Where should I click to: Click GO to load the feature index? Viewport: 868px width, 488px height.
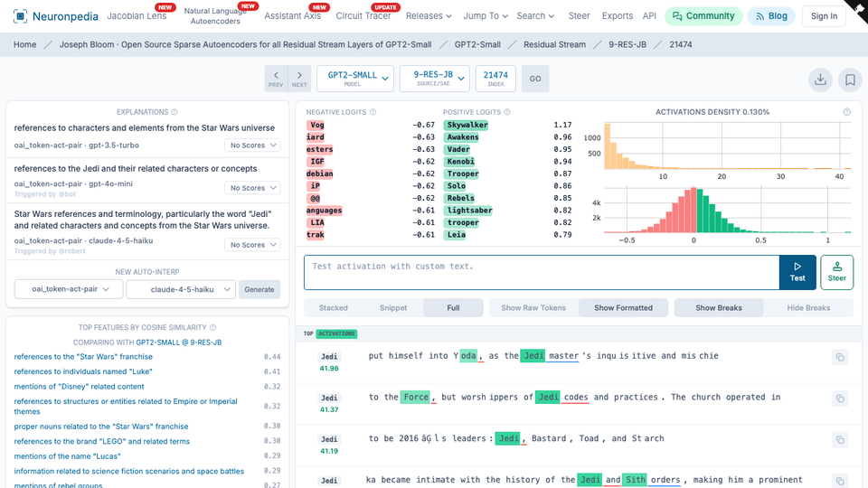pyautogui.click(x=534, y=79)
